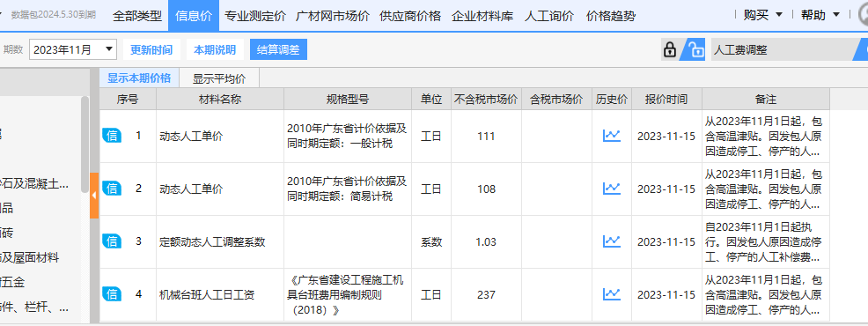Click the 本期说明 button

pos(215,49)
